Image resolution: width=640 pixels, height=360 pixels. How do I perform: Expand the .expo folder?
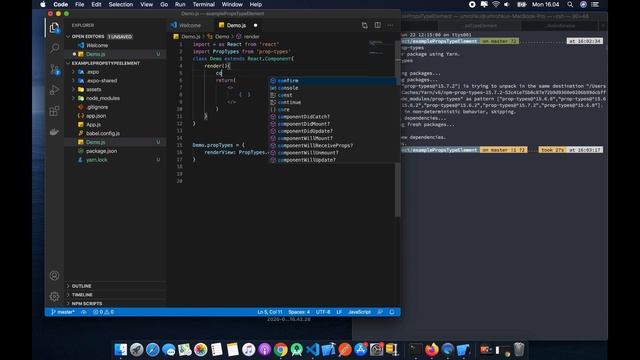coord(73,72)
